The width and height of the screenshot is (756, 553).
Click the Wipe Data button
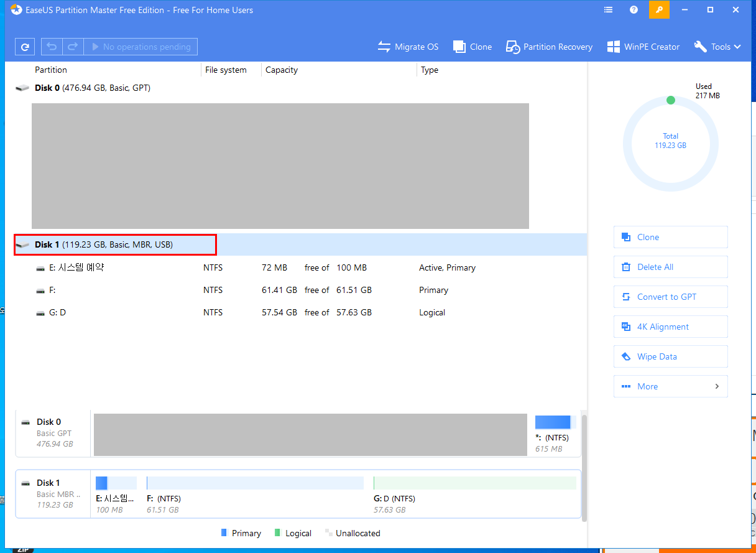pyautogui.click(x=670, y=356)
